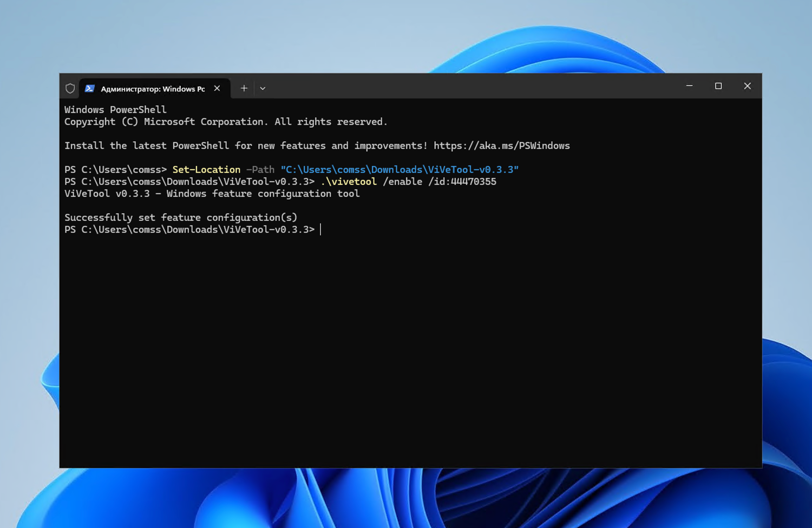The height and width of the screenshot is (528, 812).
Task: Click the Microsoft Corporation copyright line
Action: (x=226, y=122)
